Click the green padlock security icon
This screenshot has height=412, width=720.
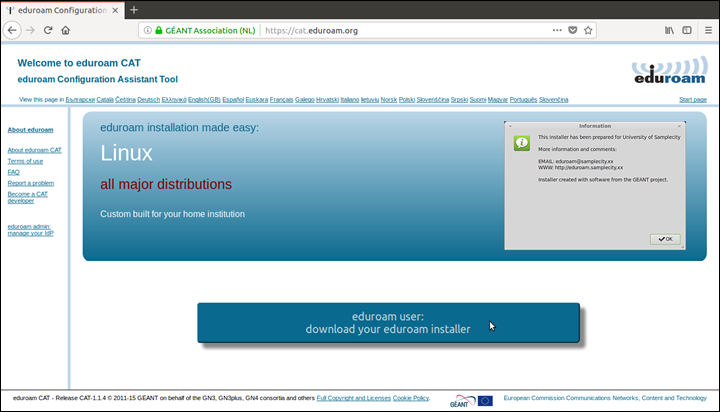[158, 30]
